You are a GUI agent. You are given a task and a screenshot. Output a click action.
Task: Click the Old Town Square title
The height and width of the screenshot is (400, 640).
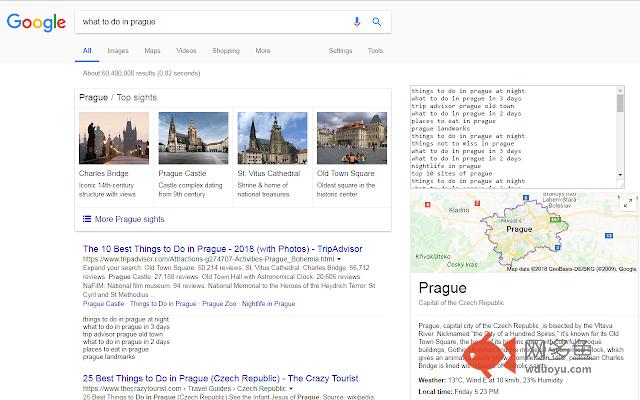[345, 173]
